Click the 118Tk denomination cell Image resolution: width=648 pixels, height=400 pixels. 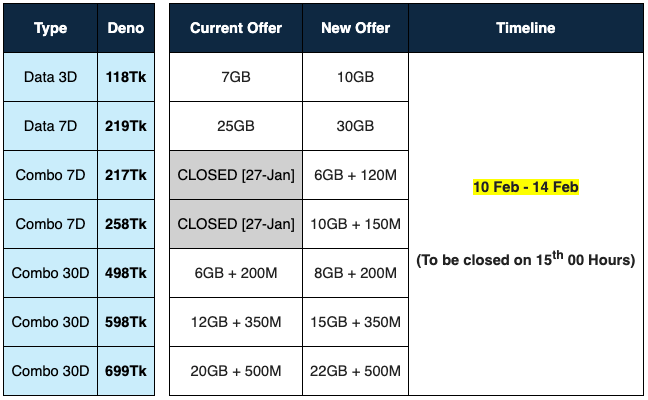click(x=126, y=77)
